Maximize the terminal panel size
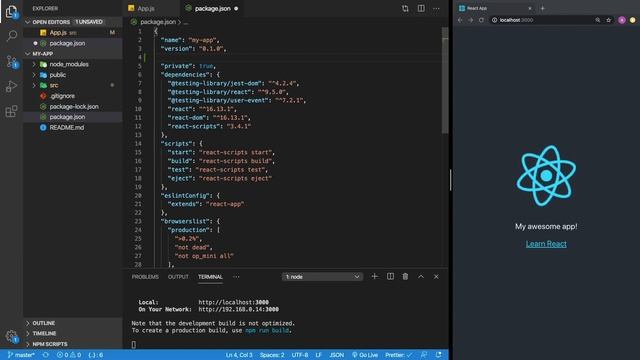Screen dimensions: 640x360 (421, 276)
